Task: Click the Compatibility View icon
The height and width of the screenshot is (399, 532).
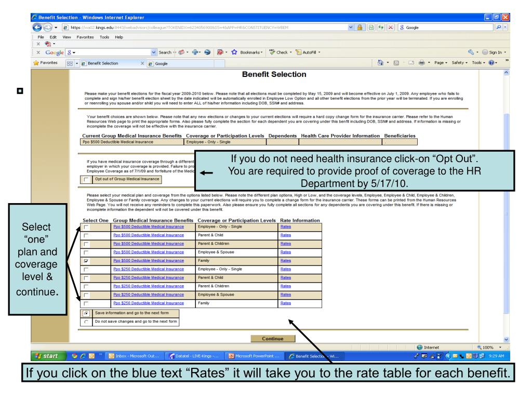Action: [x=371, y=28]
